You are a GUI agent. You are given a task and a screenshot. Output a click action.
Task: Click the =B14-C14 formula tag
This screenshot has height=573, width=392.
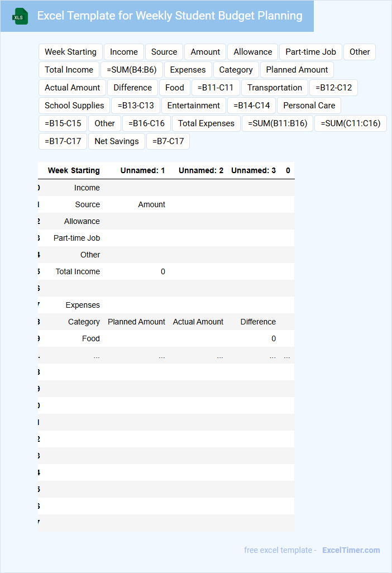pyautogui.click(x=252, y=106)
